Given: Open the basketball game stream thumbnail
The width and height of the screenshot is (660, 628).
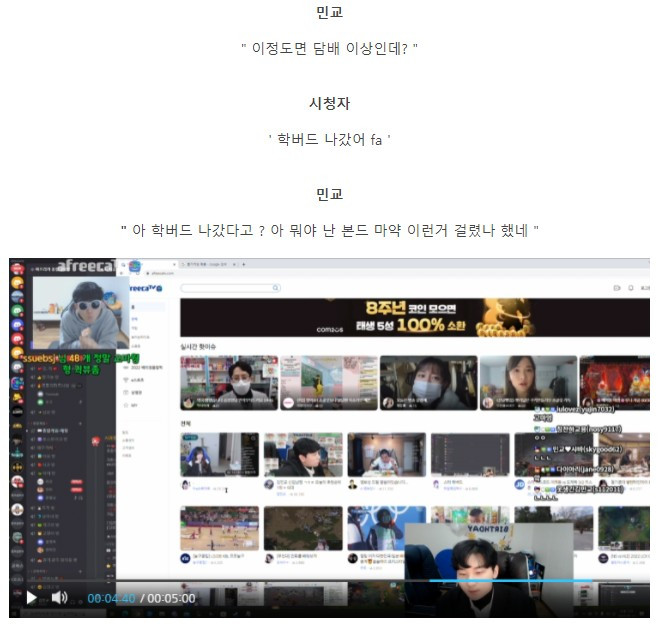Looking at the screenshot, I should coord(219,528).
